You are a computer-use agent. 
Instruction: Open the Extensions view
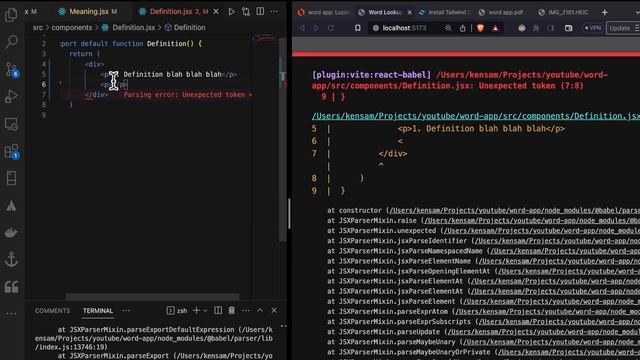[11, 151]
